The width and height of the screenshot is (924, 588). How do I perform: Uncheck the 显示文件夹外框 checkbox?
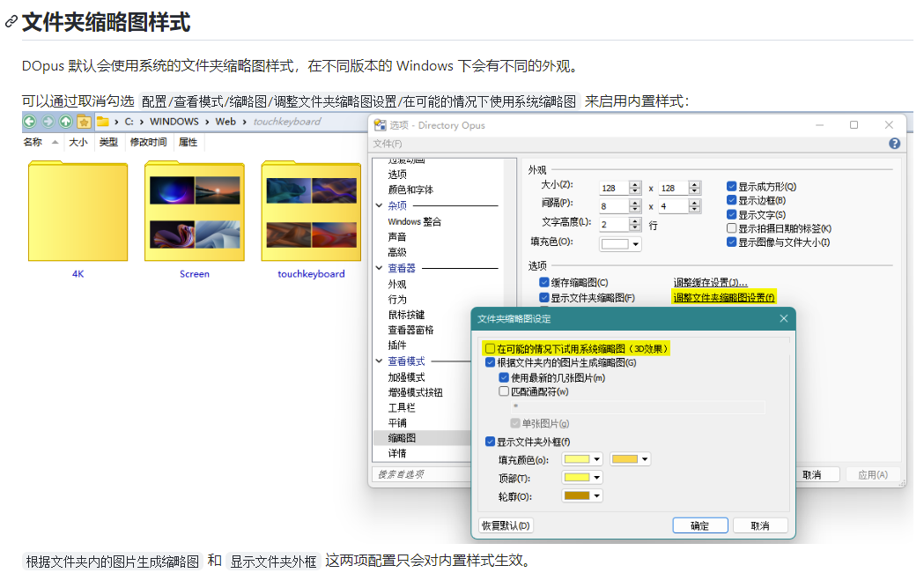click(491, 442)
